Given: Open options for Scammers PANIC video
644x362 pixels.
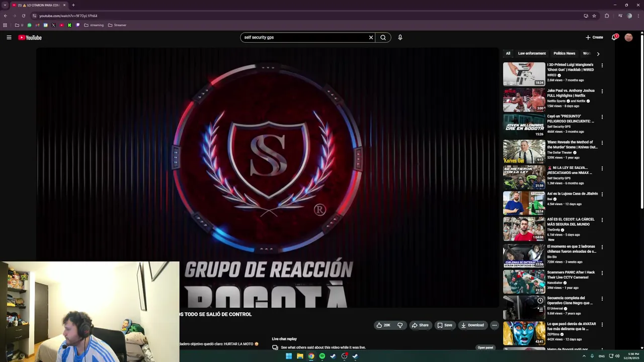Looking at the screenshot, I should [x=602, y=273].
